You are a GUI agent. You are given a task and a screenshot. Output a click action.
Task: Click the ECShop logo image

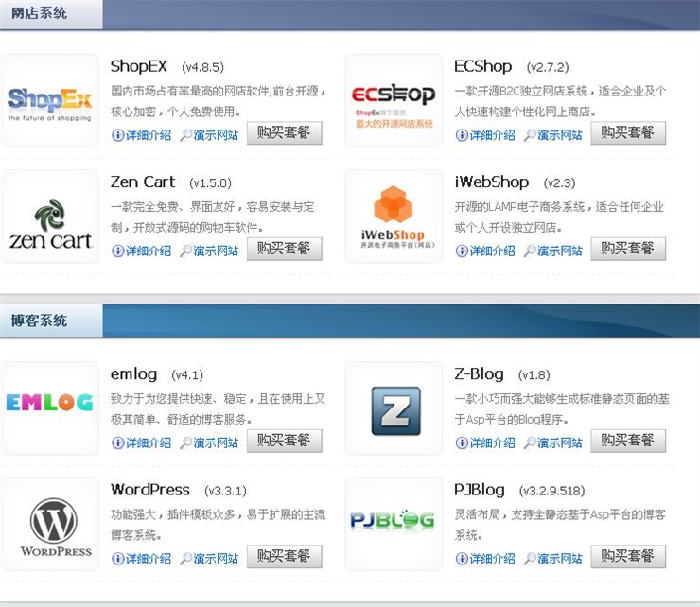(394, 100)
